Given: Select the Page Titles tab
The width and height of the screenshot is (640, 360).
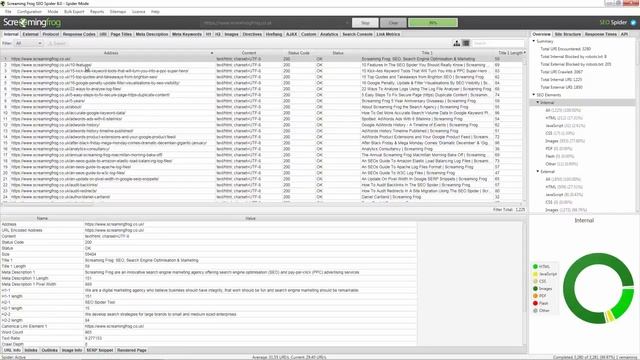Looking at the screenshot, I should pos(121,34).
